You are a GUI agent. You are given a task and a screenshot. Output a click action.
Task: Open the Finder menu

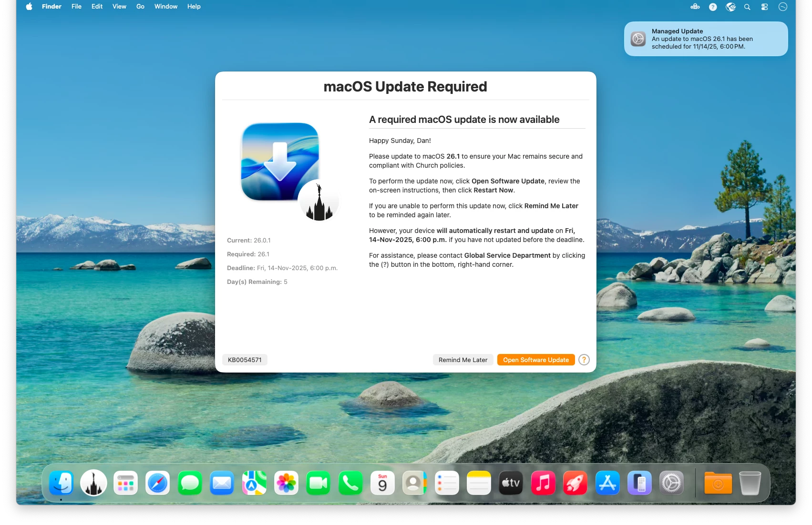point(51,7)
